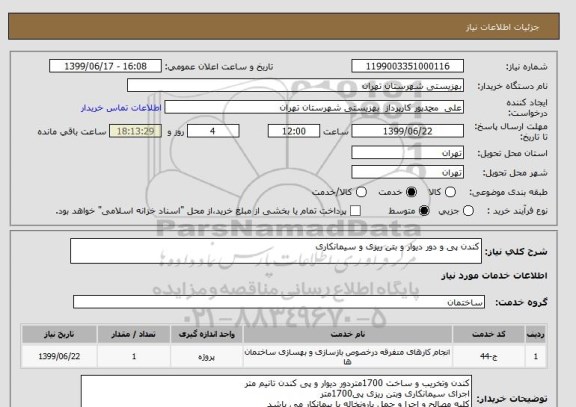Toggle the اسناد خزانه اسلامی payment checkbox
Viewport: 576px width, 407px height.
click(355, 211)
